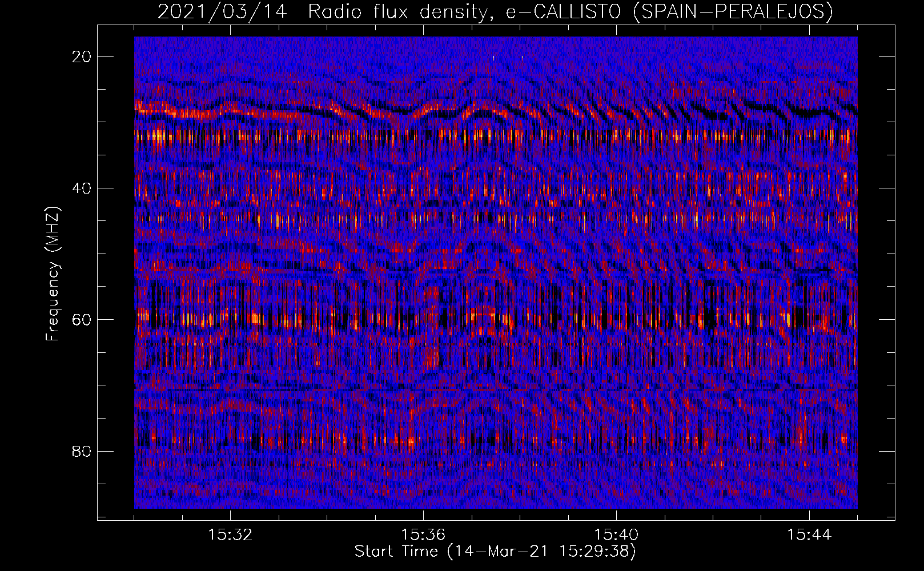Click the 'Radio flux density' title text
The height and width of the screenshot is (571, 924).
point(401,11)
